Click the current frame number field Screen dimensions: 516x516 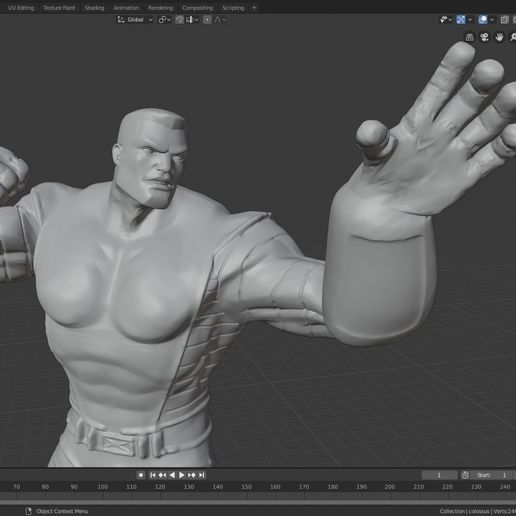[439, 475]
